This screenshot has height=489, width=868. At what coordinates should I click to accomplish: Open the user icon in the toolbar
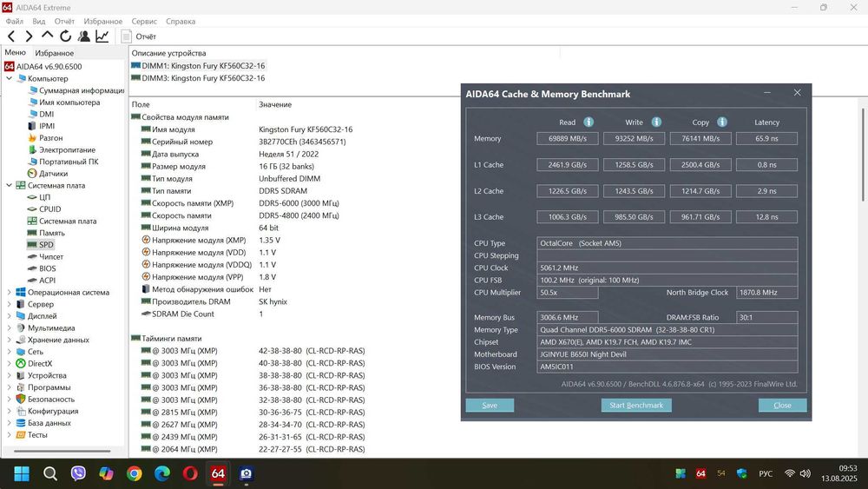83,36
